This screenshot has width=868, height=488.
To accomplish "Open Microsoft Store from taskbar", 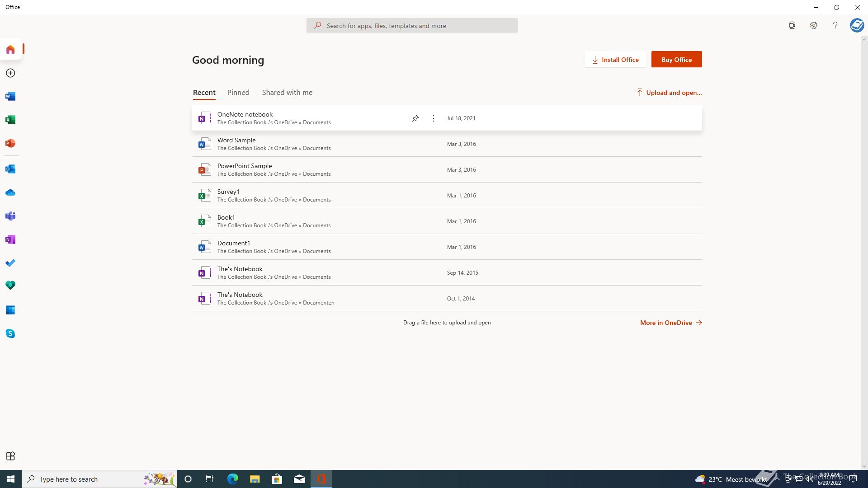I will coord(277,479).
